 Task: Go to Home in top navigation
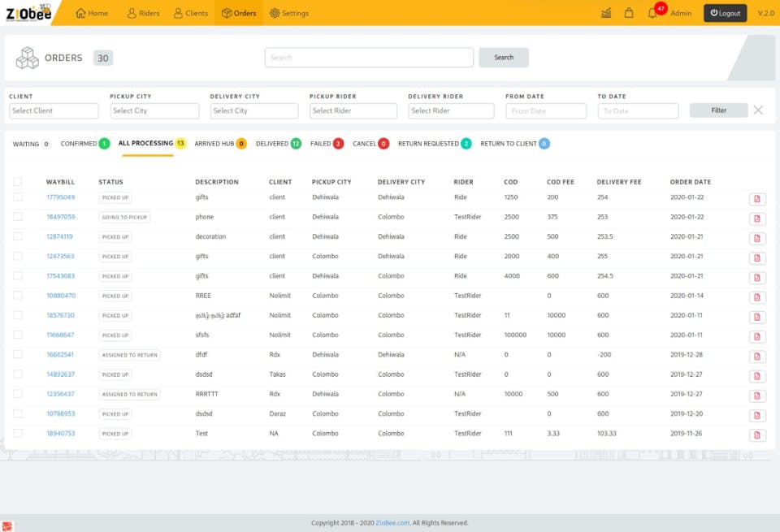pos(92,14)
